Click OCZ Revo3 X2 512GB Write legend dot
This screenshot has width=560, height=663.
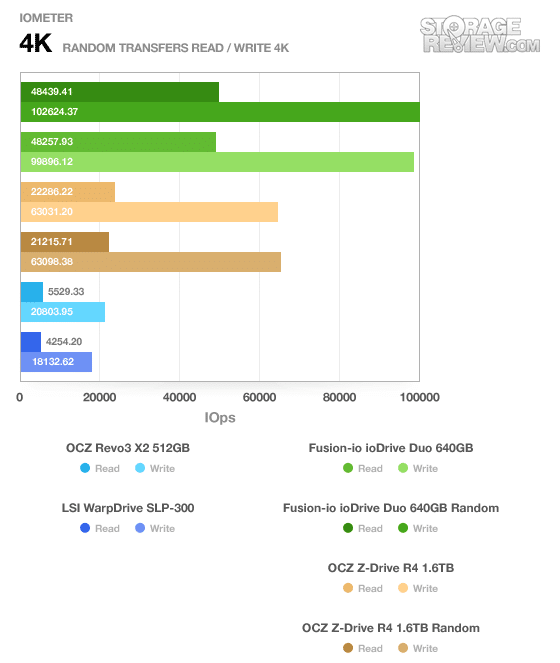(x=140, y=468)
